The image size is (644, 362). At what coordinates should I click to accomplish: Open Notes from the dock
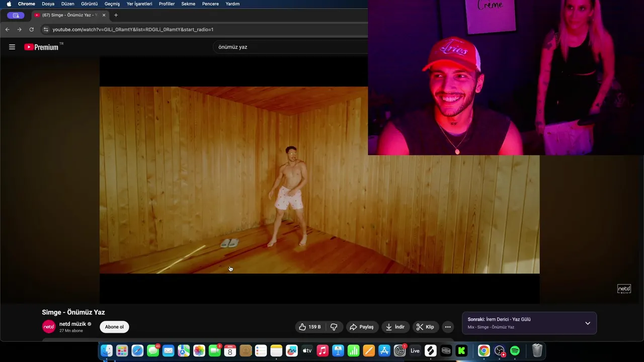(x=276, y=350)
